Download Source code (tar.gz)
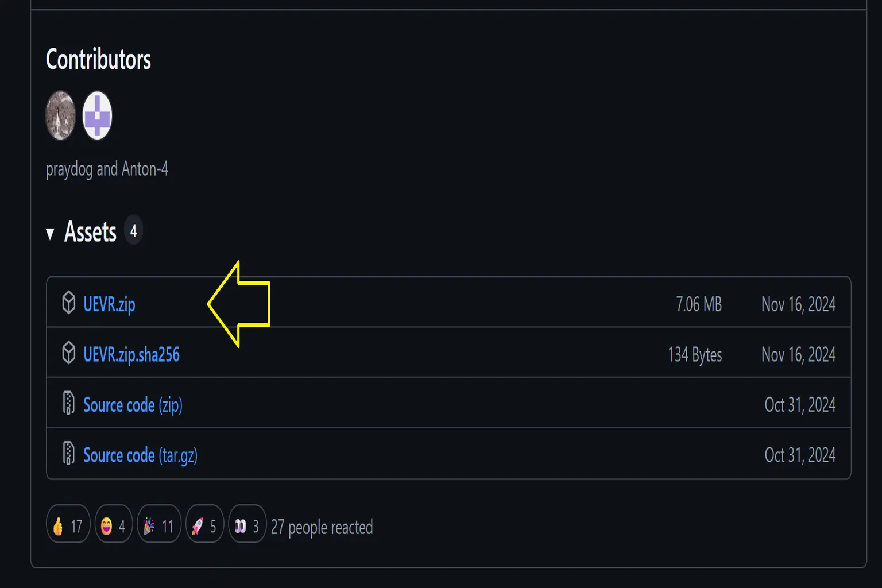The height and width of the screenshot is (588, 882). [140, 455]
